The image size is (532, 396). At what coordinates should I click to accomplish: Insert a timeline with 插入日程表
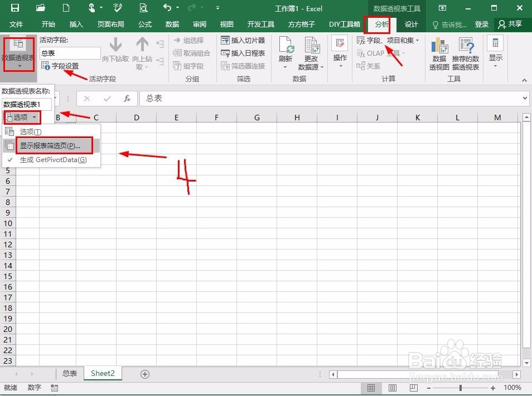point(243,53)
